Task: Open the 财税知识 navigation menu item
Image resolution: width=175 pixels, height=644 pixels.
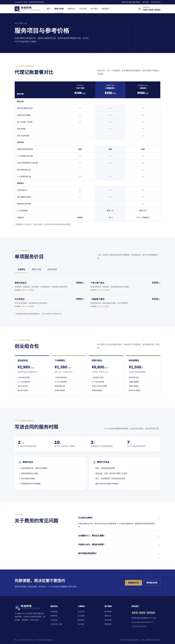Action: point(71,9)
